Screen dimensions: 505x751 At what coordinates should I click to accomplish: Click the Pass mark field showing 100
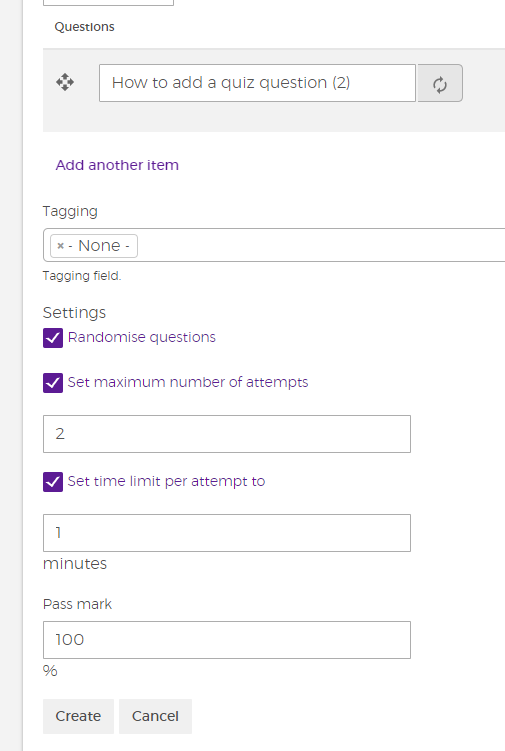pyautogui.click(x=227, y=640)
